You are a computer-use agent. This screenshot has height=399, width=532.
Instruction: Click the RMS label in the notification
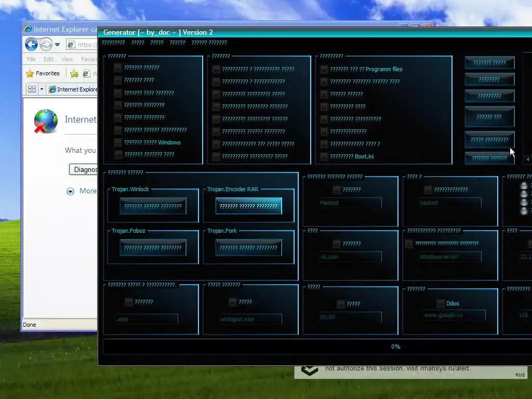tap(520, 375)
